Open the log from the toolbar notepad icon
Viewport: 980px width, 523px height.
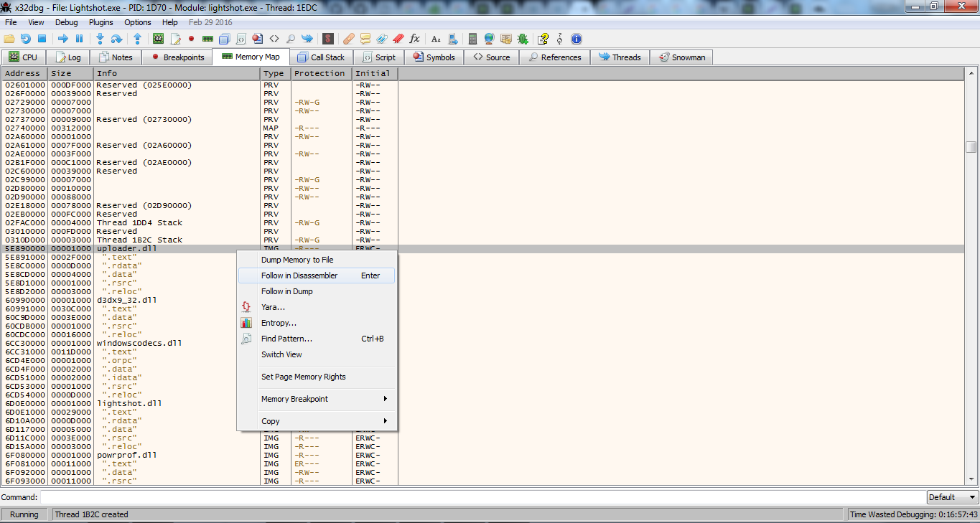175,39
